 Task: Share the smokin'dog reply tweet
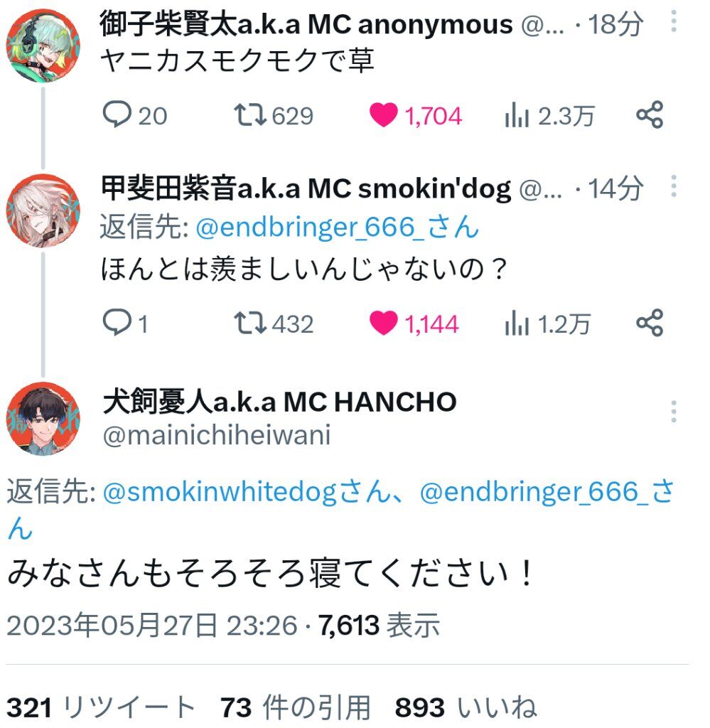650,323
